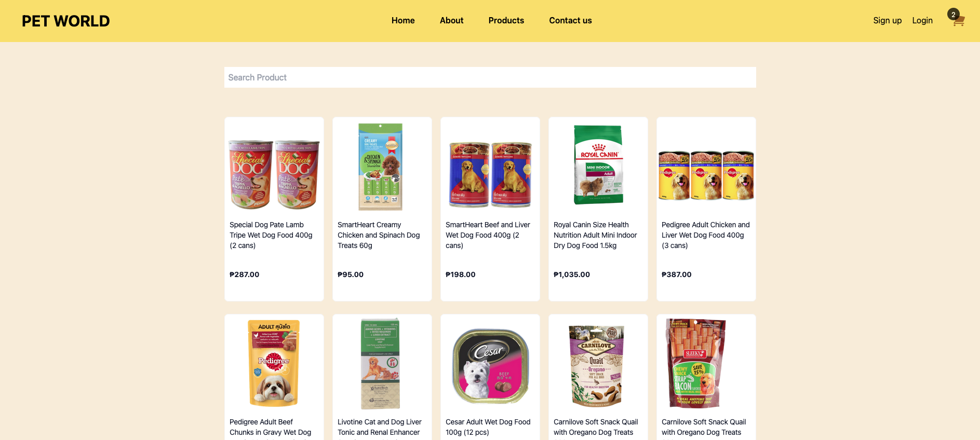
Task: Open Royal Canin Mini Indoor bag image
Action: click(598, 164)
